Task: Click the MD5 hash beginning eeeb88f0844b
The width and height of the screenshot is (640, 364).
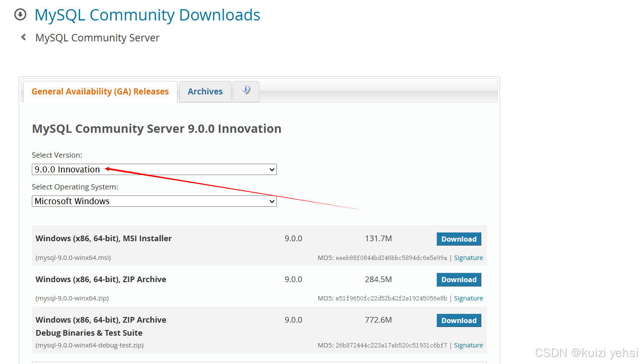Action: pyautogui.click(x=391, y=258)
